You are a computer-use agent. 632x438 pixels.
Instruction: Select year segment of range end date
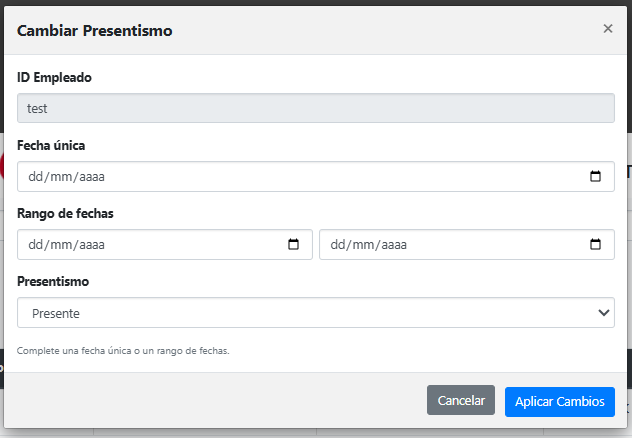click(x=391, y=245)
